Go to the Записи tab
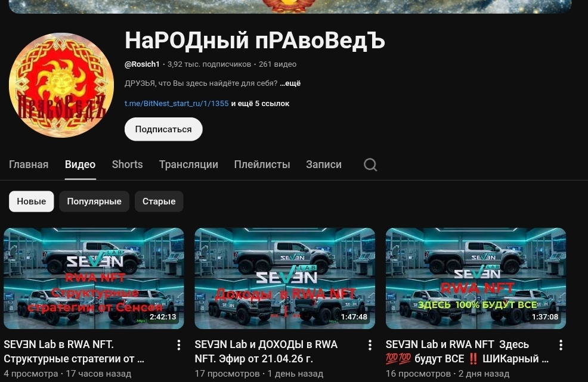Image resolution: width=588 pixels, height=382 pixels. (324, 164)
